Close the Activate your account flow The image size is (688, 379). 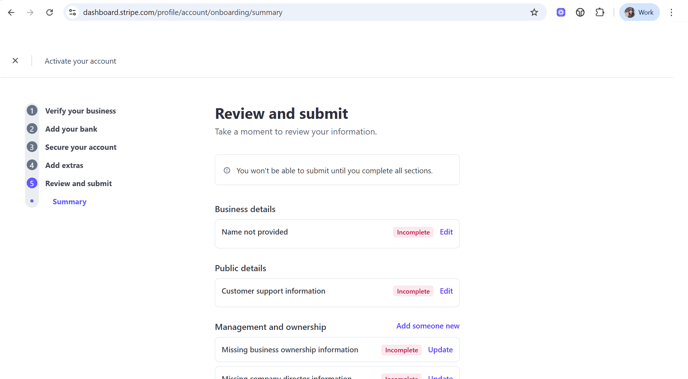click(x=15, y=61)
